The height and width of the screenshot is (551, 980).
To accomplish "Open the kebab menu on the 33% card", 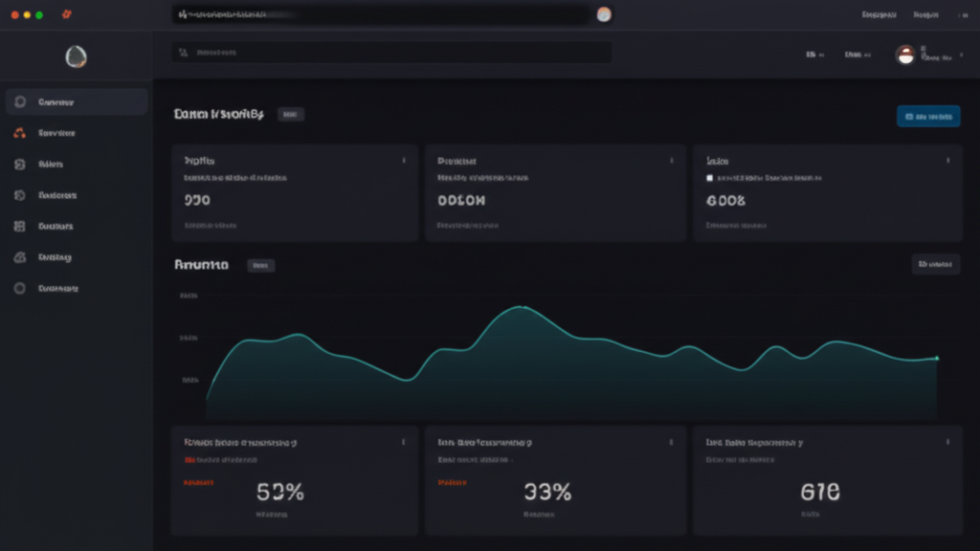I will click(x=669, y=441).
